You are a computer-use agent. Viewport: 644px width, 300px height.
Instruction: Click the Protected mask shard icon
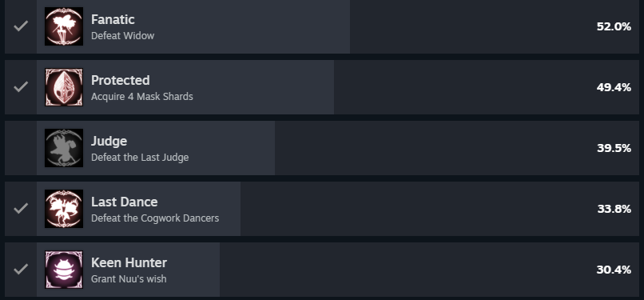(x=64, y=87)
